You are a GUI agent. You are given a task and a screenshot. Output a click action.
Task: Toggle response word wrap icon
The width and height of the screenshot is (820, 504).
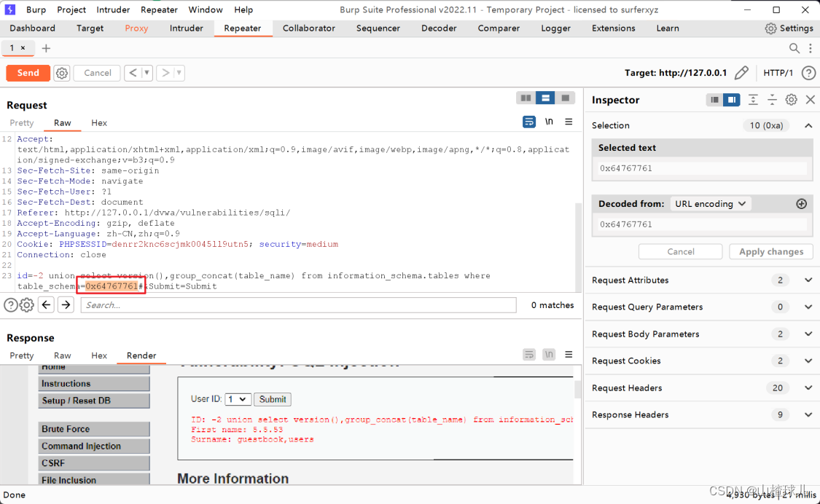(528, 355)
